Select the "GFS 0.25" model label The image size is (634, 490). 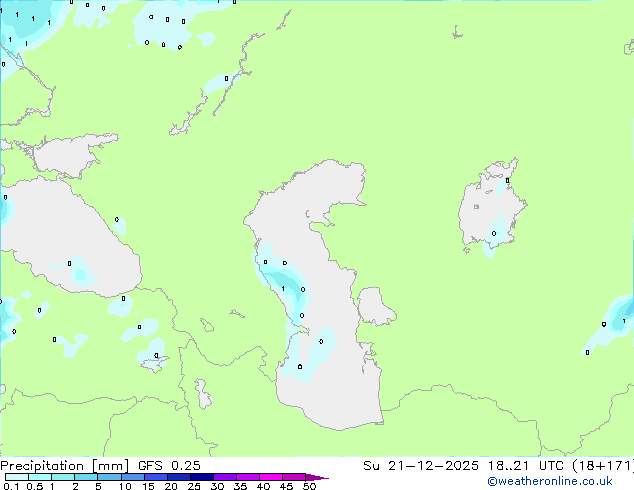(x=169, y=466)
